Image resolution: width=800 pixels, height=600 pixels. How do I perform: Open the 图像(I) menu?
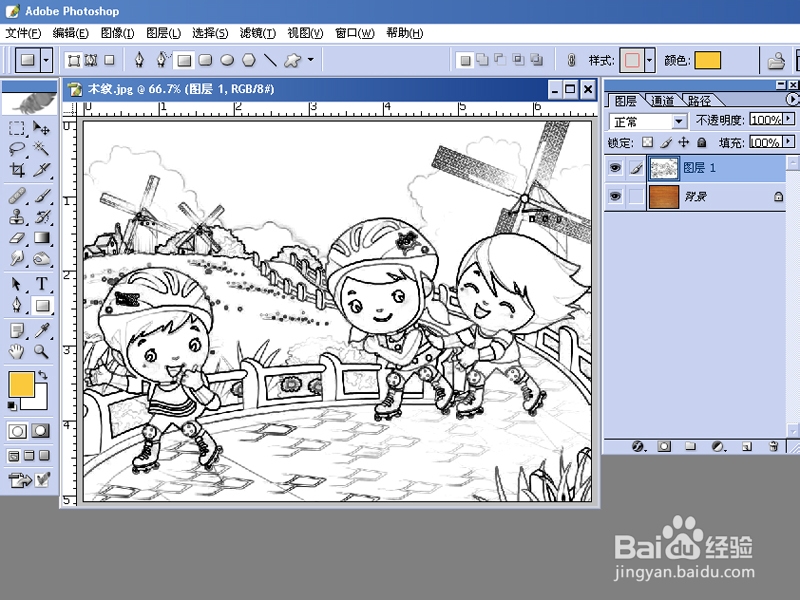tap(117, 33)
